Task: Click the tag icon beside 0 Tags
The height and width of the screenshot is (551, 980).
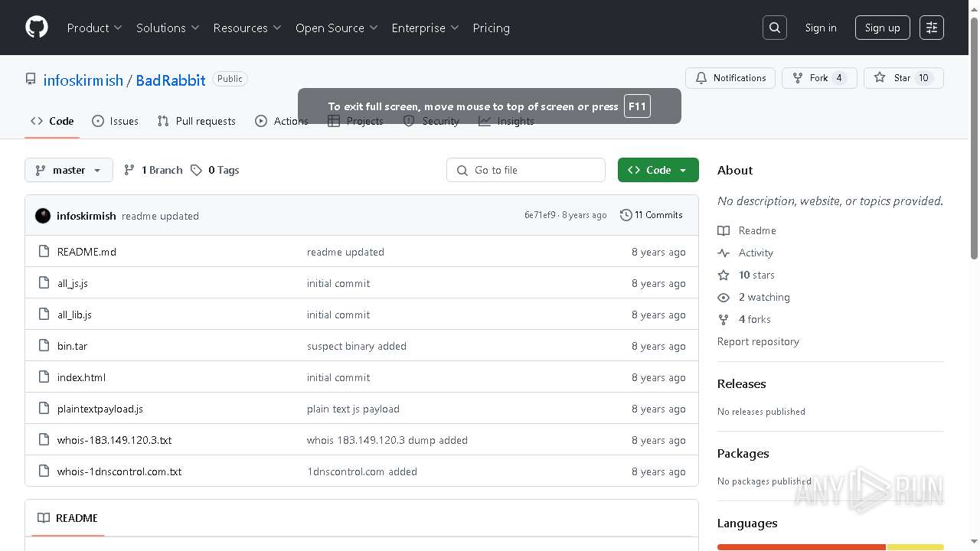Action: tap(197, 170)
